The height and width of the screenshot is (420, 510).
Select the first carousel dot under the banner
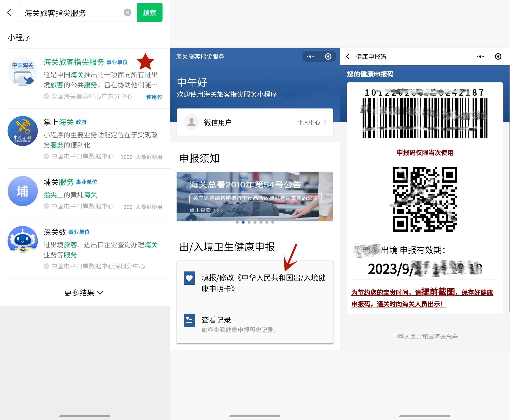coord(237,222)
